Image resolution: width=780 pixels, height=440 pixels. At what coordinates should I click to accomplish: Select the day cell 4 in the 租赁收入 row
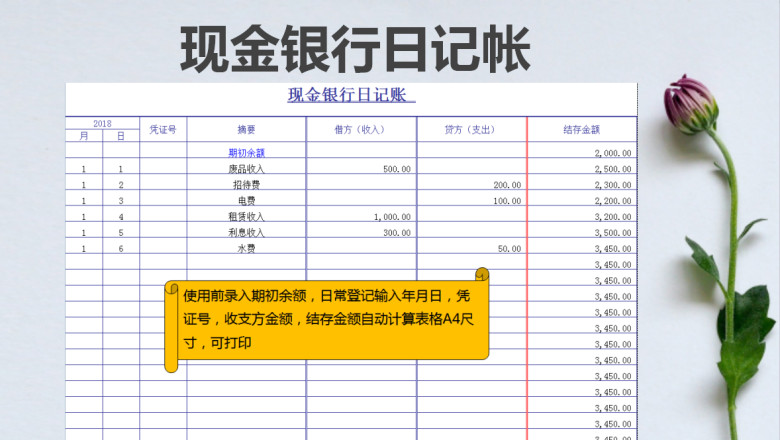point(121,214)
